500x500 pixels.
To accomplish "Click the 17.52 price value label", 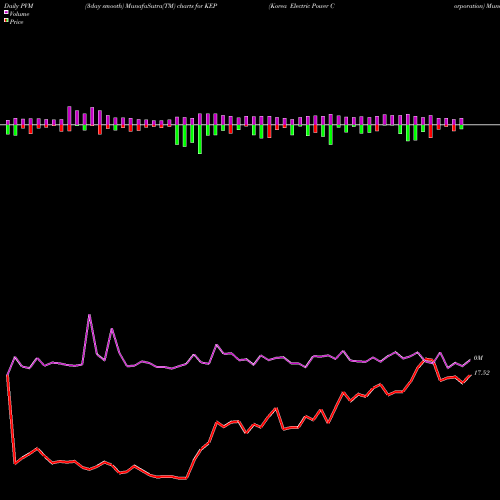I will (482, 373).
